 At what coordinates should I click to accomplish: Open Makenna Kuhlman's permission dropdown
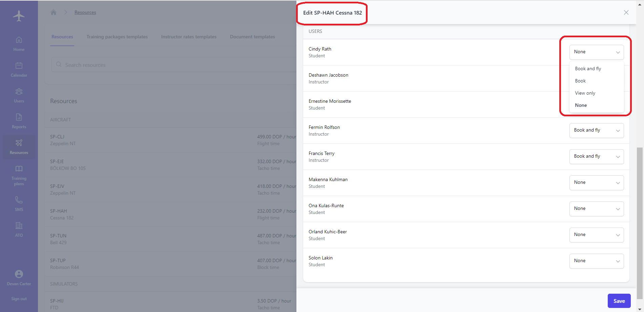(x=596, y=182)
